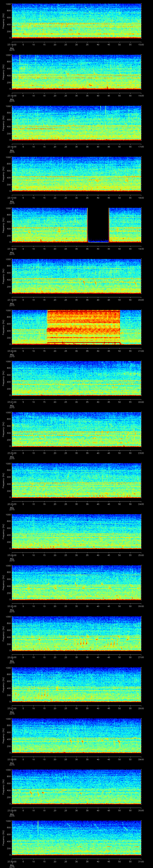
Task: Open the spectrogram panel starting at 23:25:00
Action: pos(76,583)
